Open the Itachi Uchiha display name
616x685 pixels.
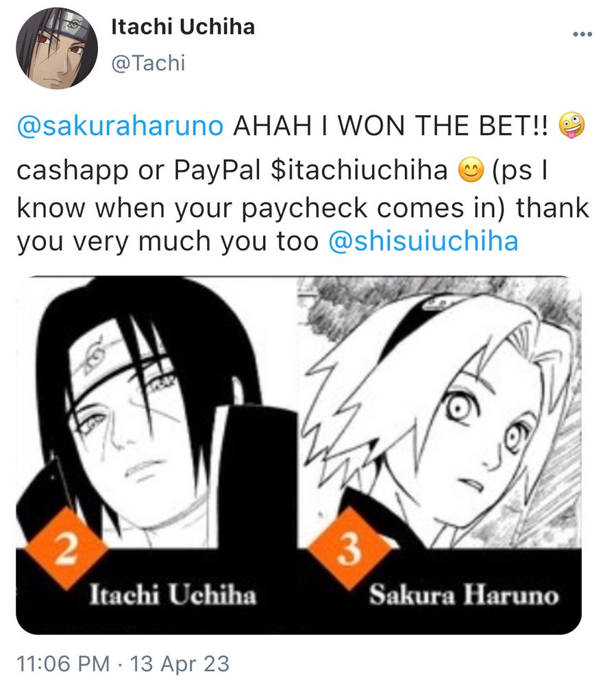pos(183,27)
